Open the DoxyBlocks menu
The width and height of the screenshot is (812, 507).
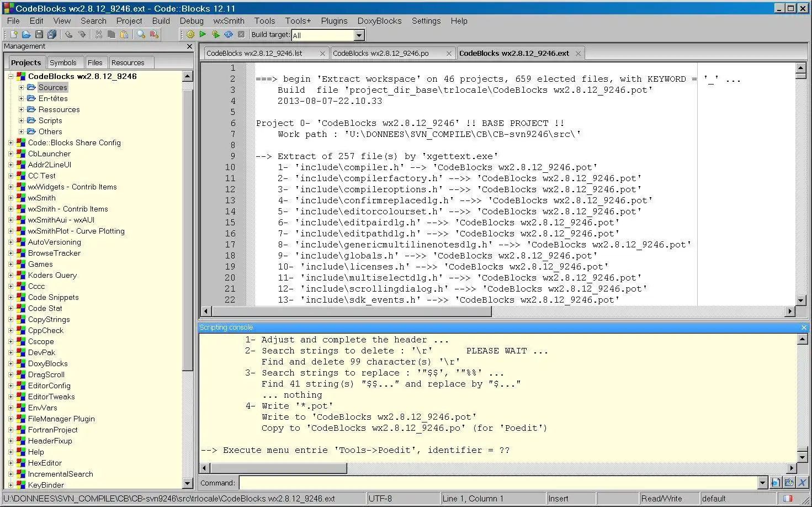click(379, 21)
